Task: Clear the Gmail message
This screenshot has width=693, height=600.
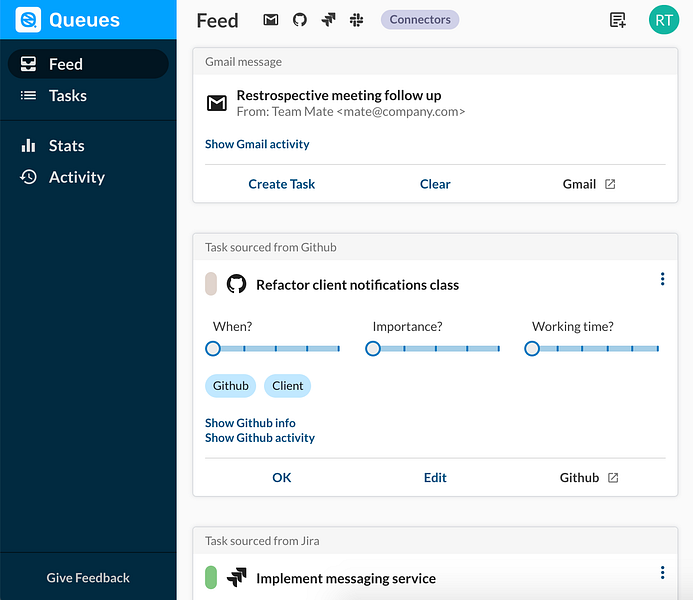Action: click(435, 184)
